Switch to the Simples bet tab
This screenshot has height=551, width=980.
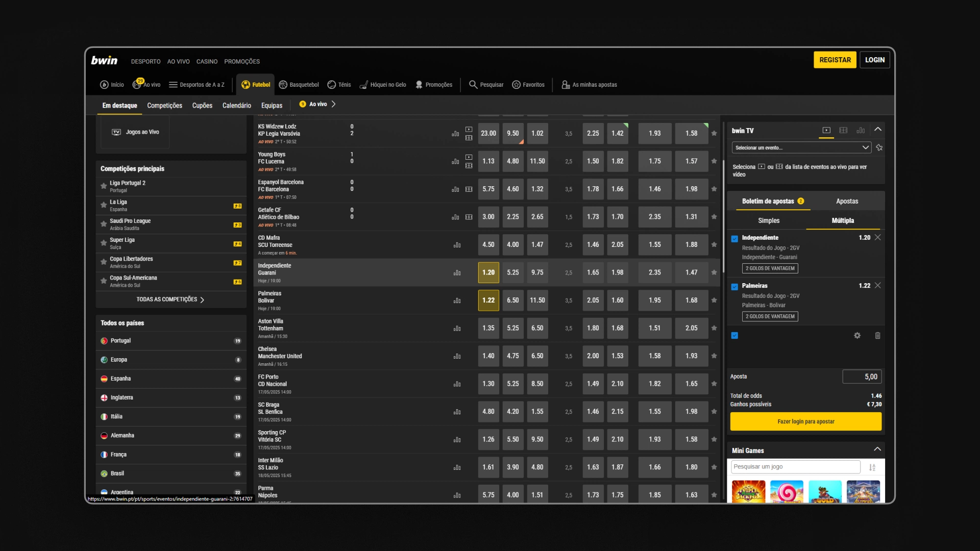pyautogui.click(x=768, y=221)
